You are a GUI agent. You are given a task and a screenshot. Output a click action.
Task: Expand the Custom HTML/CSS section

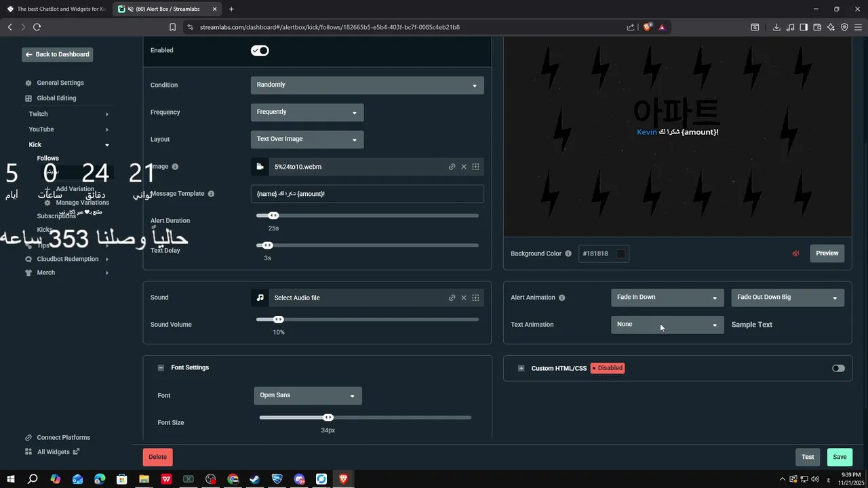point(521,368)
